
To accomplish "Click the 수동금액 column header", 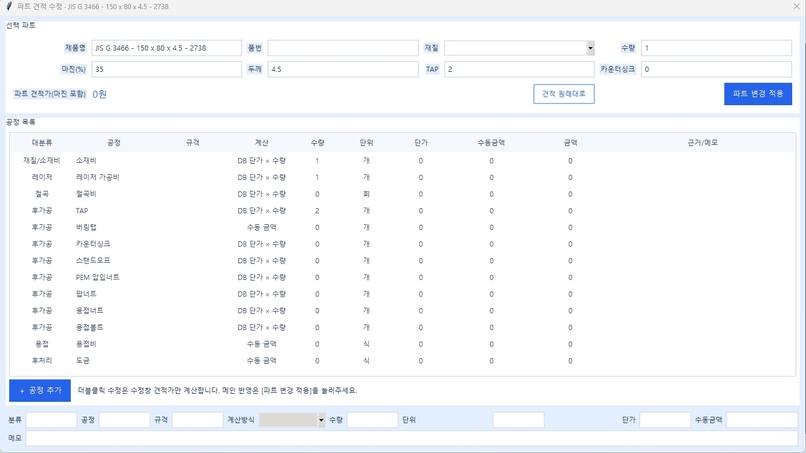I will [491, 142].
